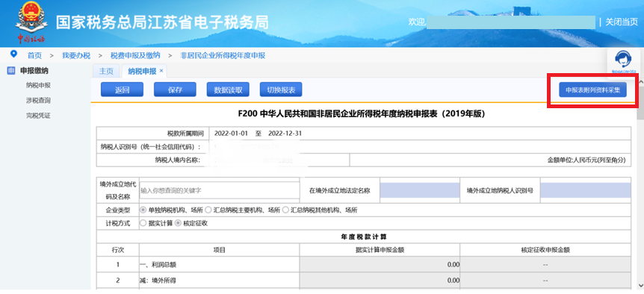Switch to the 主页 tab
The image size is (644, 294).
pyautogui.click(x=106, y=71)
